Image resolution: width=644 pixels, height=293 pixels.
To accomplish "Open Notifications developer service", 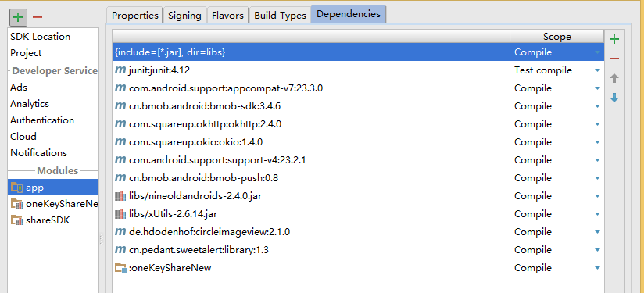I will tap(38, 152).
